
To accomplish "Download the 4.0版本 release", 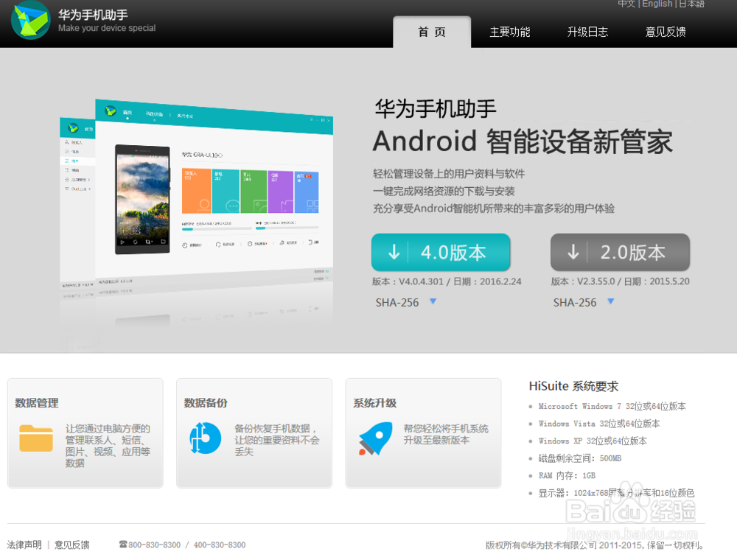I will click(x=441, y=252).
